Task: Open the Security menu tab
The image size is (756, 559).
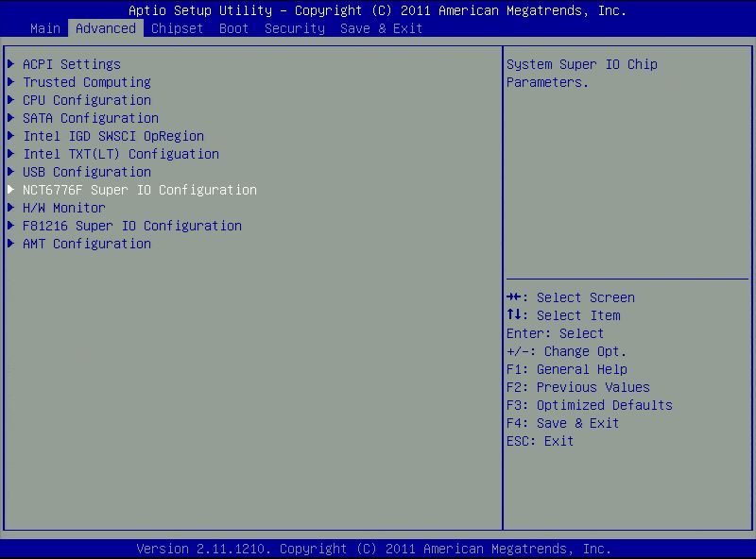Action: (x=294, y=28)
